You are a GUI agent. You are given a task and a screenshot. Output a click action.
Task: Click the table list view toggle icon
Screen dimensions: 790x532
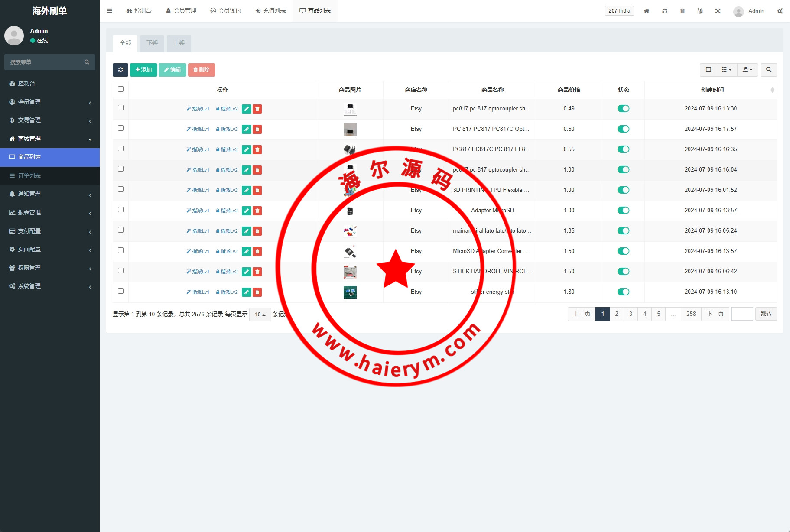pyautogui.click(x=708, y=70)
